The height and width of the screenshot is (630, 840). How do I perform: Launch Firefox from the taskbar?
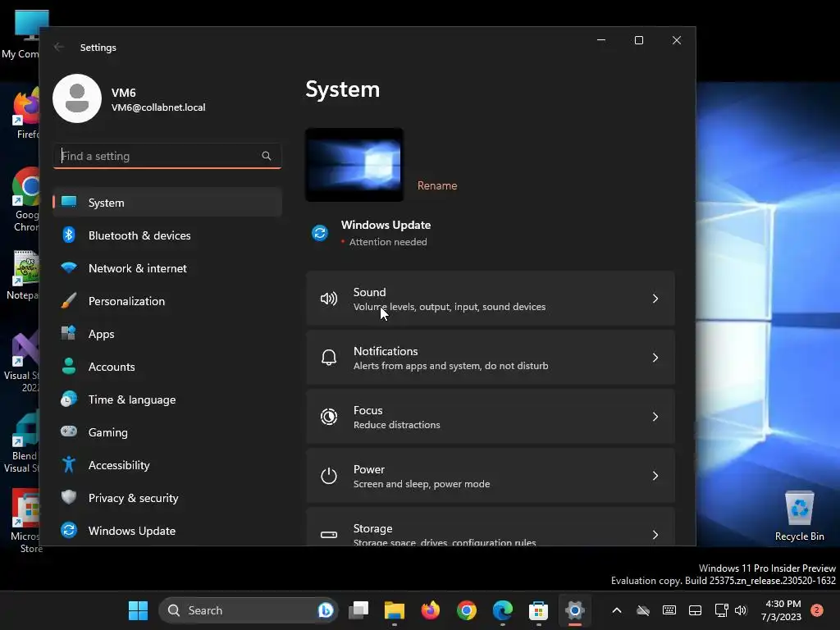(430, 610)
